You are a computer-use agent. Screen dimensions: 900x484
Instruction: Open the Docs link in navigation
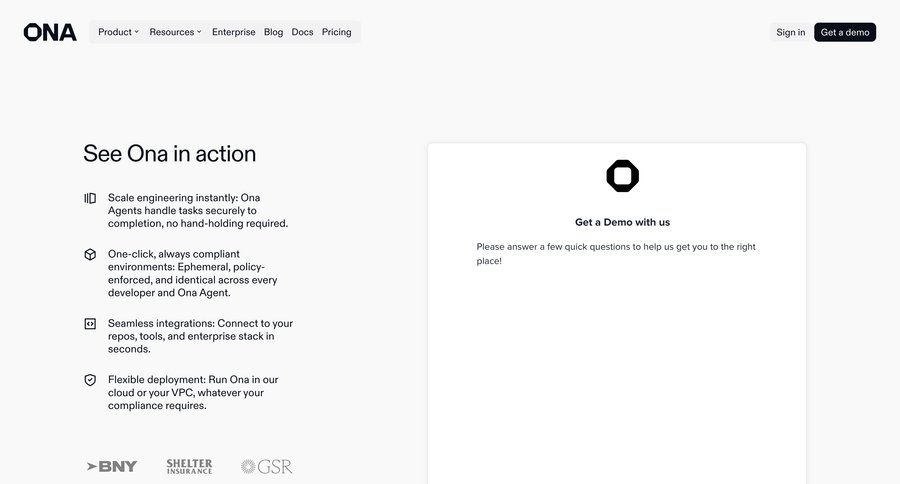pyautogui.click(x=302, y=32)
